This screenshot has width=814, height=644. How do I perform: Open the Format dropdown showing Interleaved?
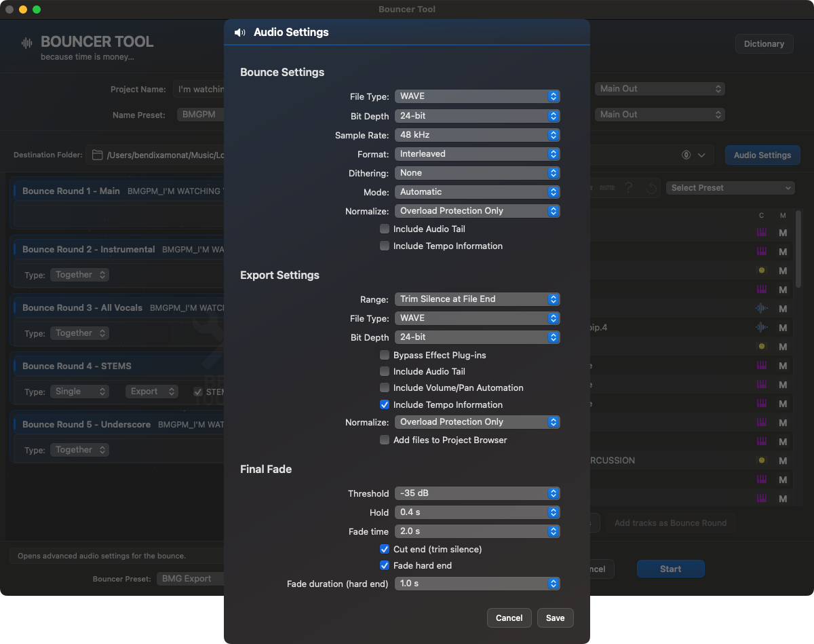[478, 154]
